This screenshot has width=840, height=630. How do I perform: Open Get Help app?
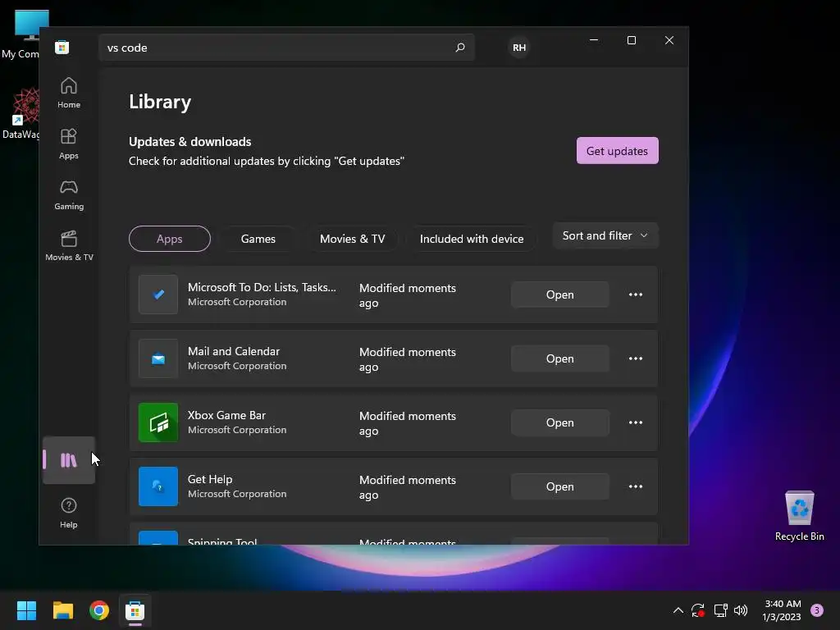(x=559, y=486)
